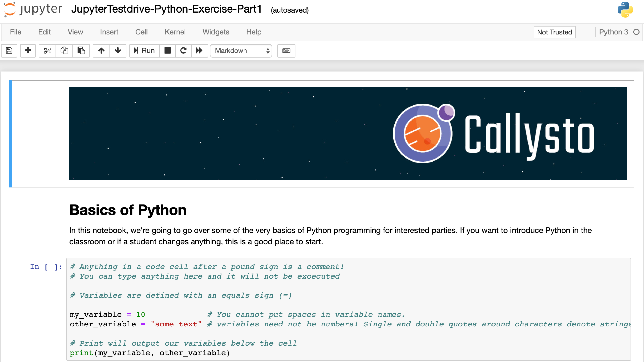Open the command palette keyboard icon
This screenshot has width=644, height=362.
pos(286,51)
